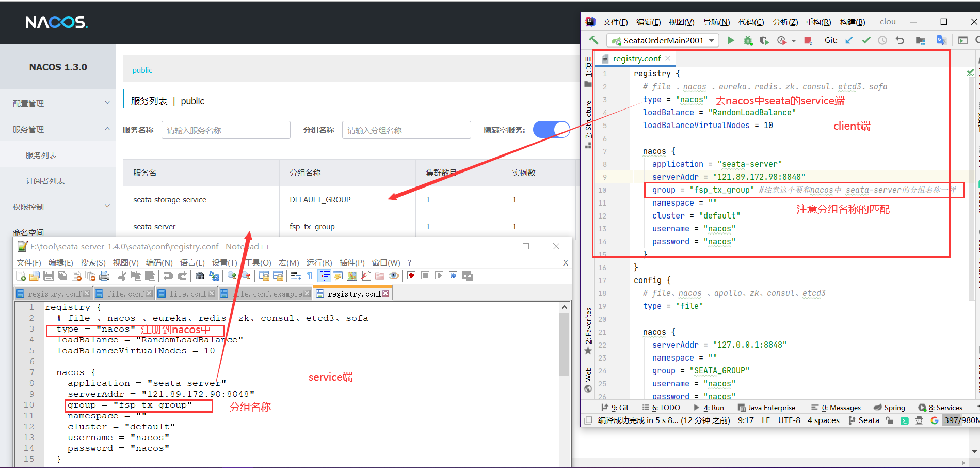This screenshot has height=468, width=980.
Task: Open the 文件(F) menu in IntelliJ
Action: 615,22
